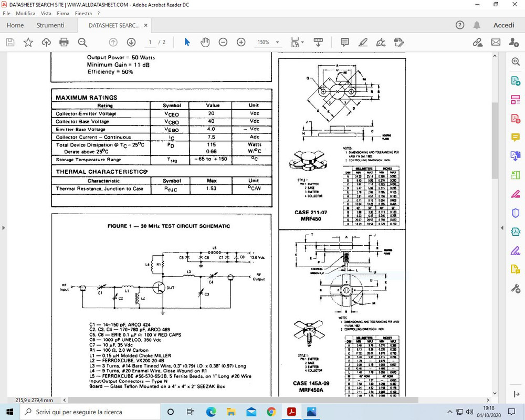The width and height of the screenshot is (525, 420).
Task: Expand left navigation pane arrow
Action: [x=3, y=228]
